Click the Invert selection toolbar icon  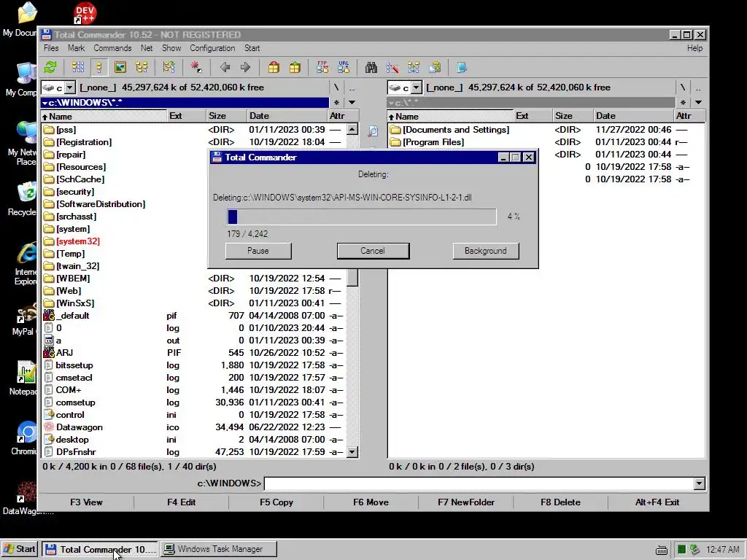coord(169,68)
